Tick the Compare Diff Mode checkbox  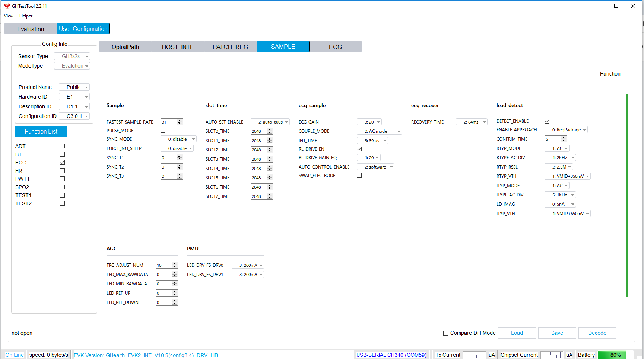click(x=445, y=333)
